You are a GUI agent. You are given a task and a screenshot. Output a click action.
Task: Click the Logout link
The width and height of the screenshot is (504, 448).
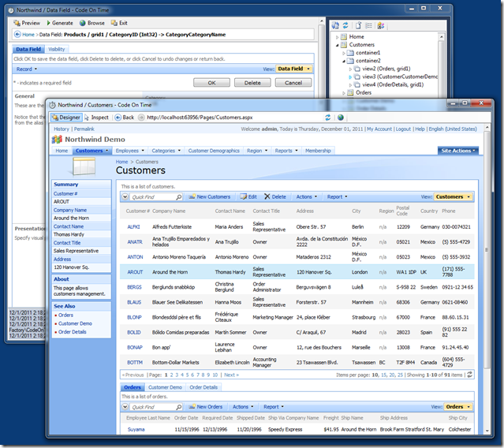(403, 129)
